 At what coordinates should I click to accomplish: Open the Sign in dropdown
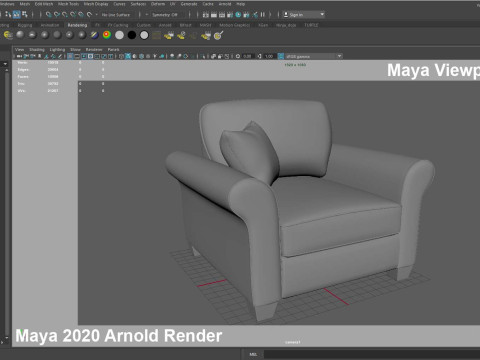pyautogui.click(x=304, y=15)
